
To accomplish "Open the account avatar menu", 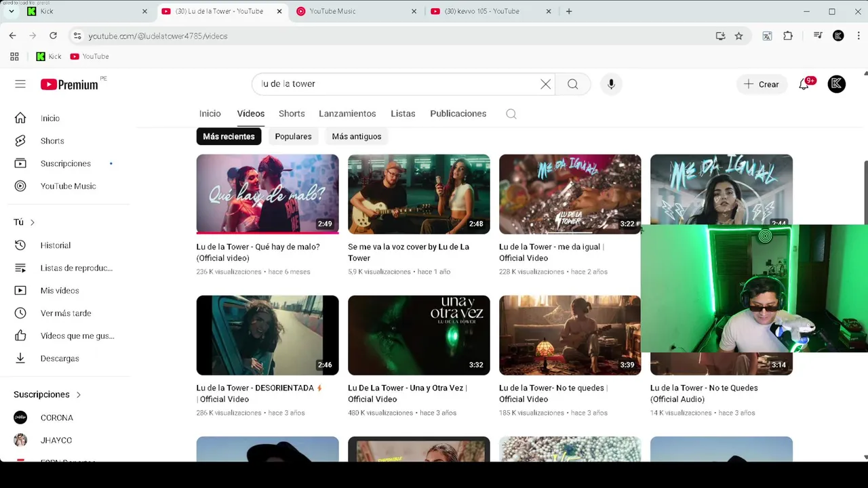I will 837,84.
